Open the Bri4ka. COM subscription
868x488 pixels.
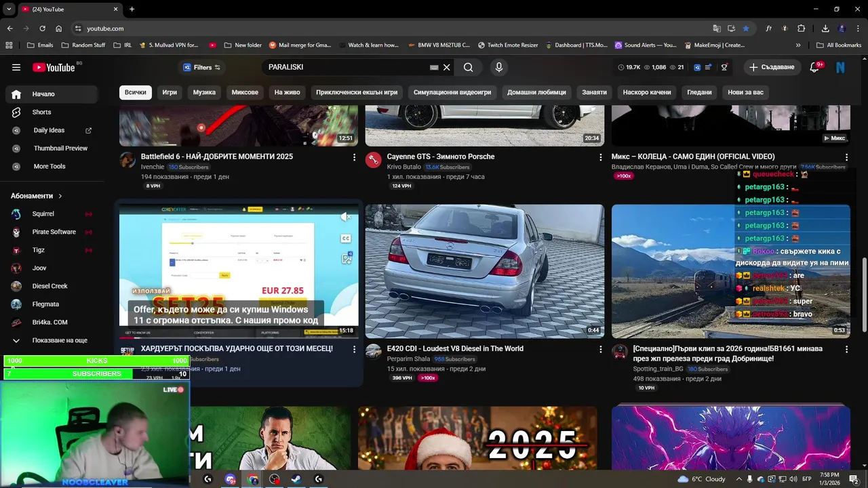pos(52,322)
